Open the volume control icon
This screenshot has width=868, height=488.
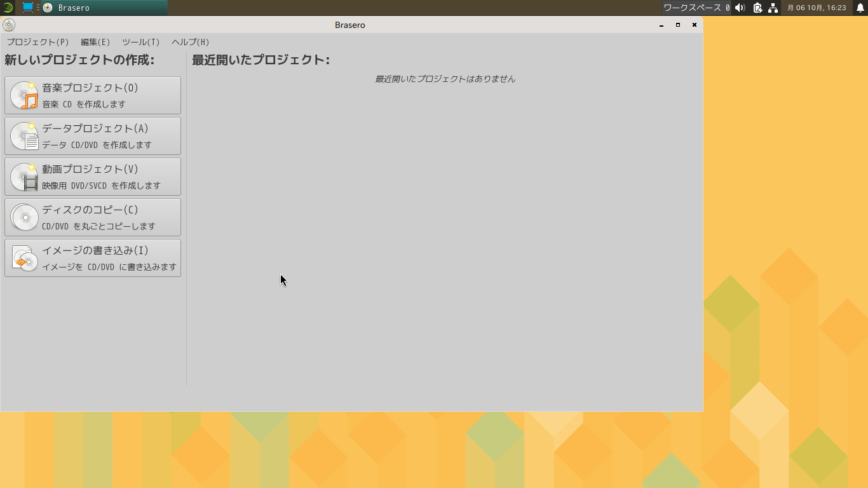[x=740, y=8]
